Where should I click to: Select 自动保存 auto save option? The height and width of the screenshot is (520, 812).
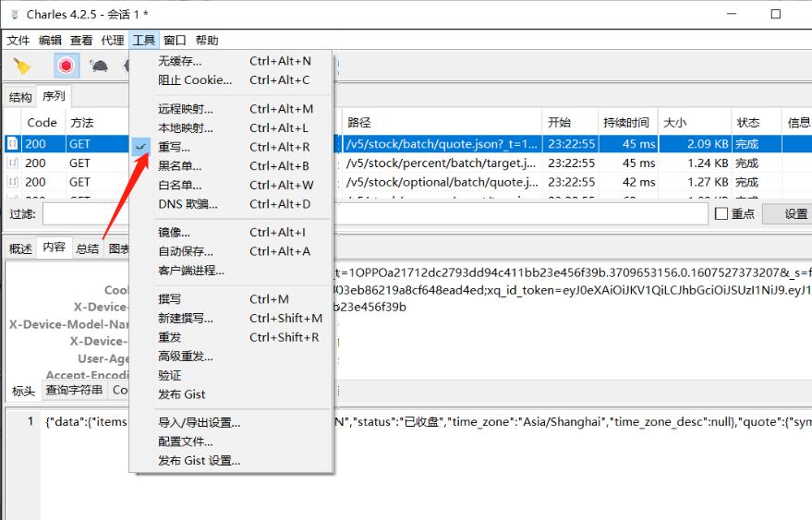(231, 252)
